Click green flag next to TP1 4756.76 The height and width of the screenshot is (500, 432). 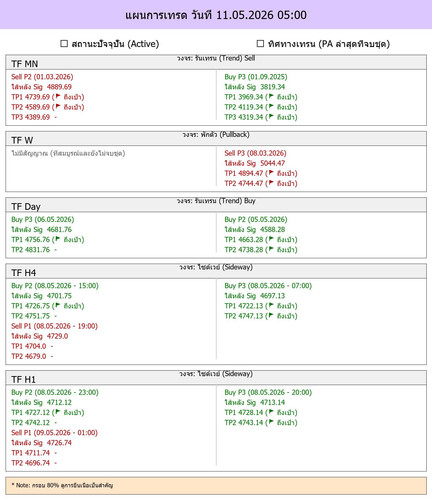click(x=58, y=239)
